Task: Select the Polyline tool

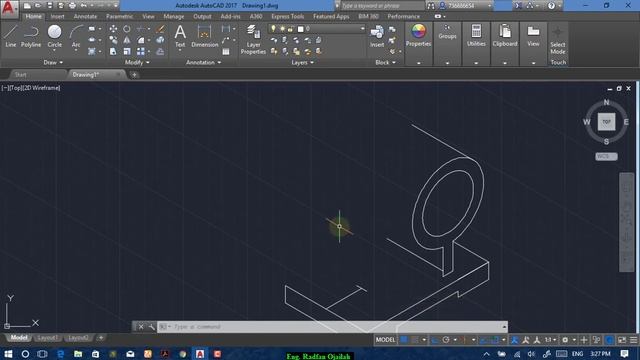Action: 31,36
